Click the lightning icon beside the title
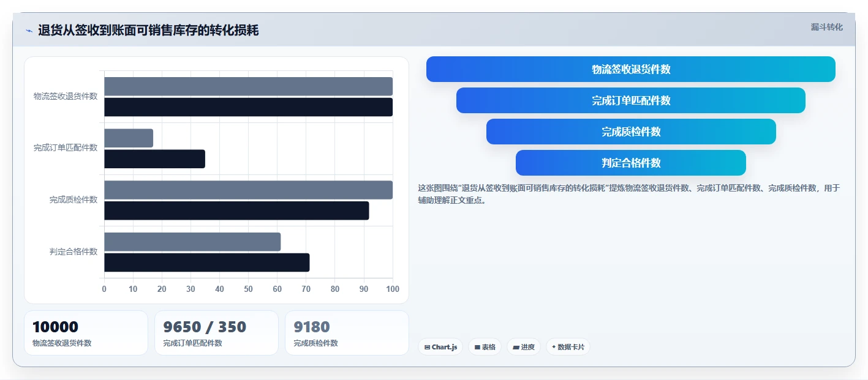This screenshot has width=868, height=380. point(29,31)
